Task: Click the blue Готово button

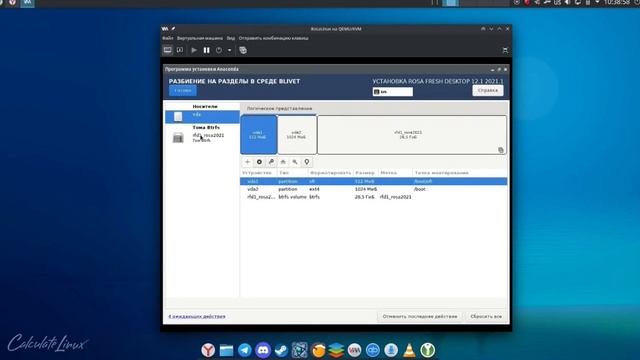Action: coord(182,90)
